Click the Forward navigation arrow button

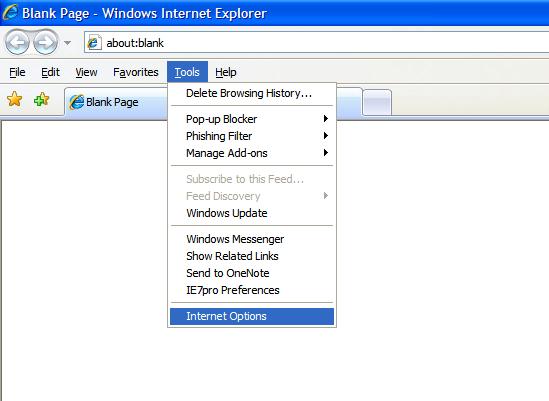pos(46,42)
